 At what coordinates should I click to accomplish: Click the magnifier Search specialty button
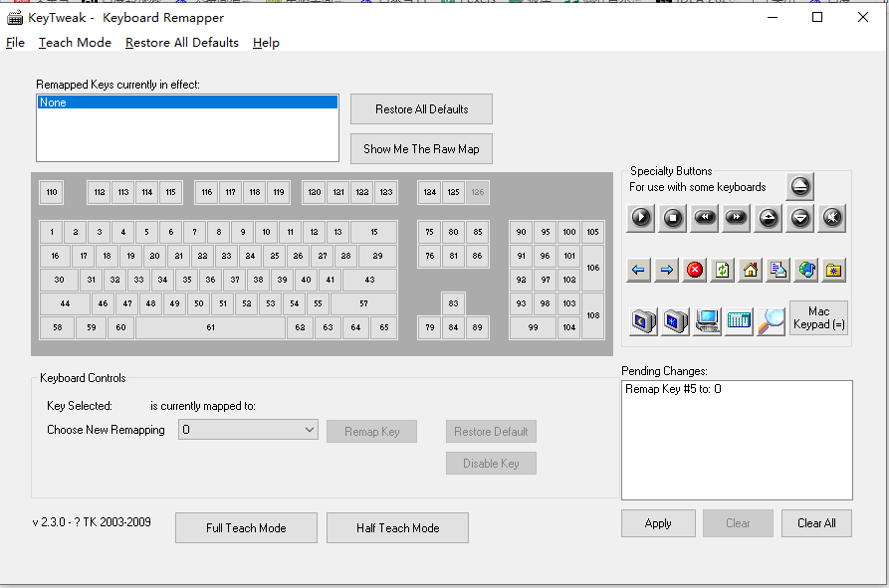[x=772, y=321]
